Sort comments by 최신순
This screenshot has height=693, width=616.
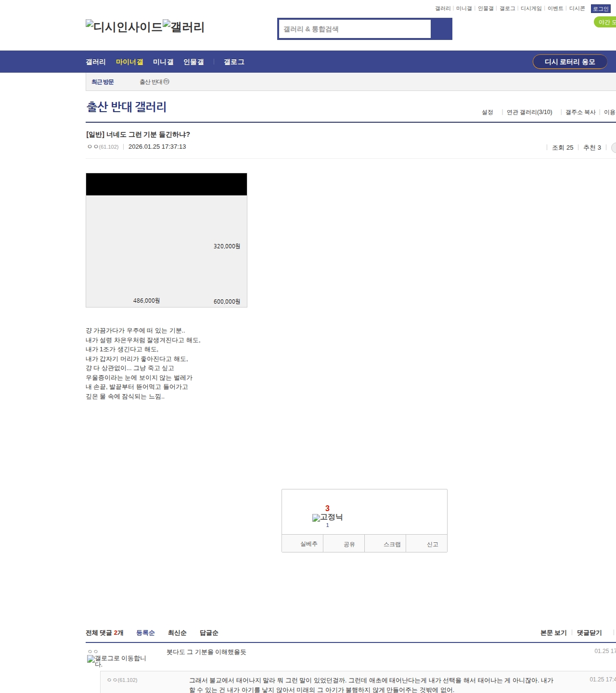(177, 633)
